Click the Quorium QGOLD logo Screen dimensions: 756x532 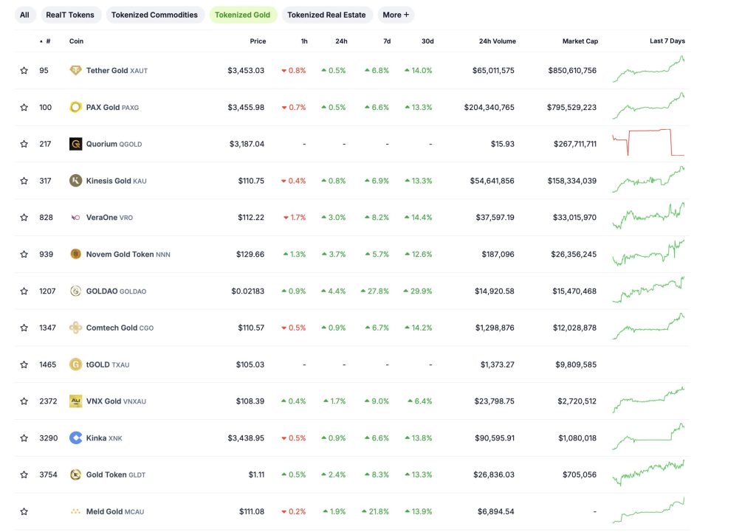(76, 144)
